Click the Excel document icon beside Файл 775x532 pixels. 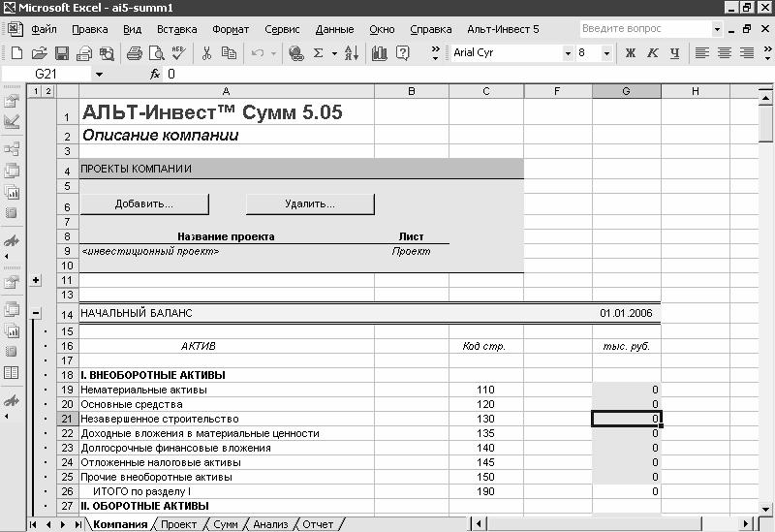point(15,29)
